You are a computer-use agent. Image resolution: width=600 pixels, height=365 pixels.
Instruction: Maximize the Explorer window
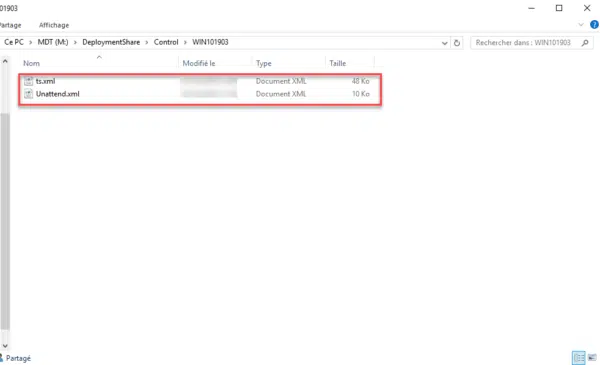coord(559,8)
